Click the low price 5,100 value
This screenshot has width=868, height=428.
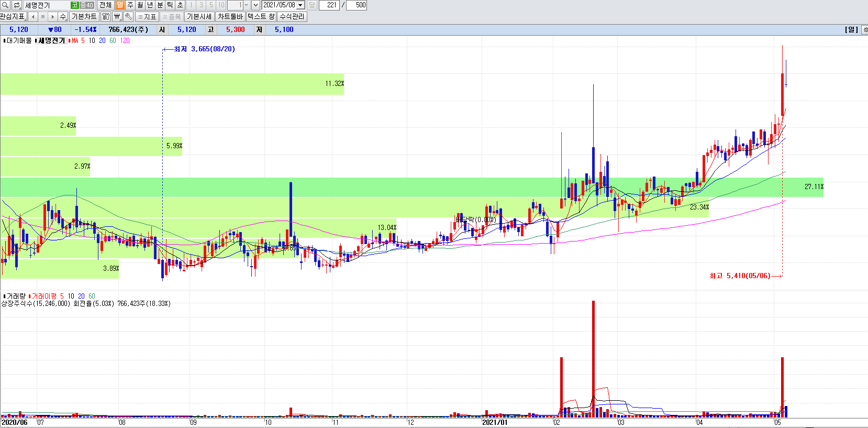(284, 30)
